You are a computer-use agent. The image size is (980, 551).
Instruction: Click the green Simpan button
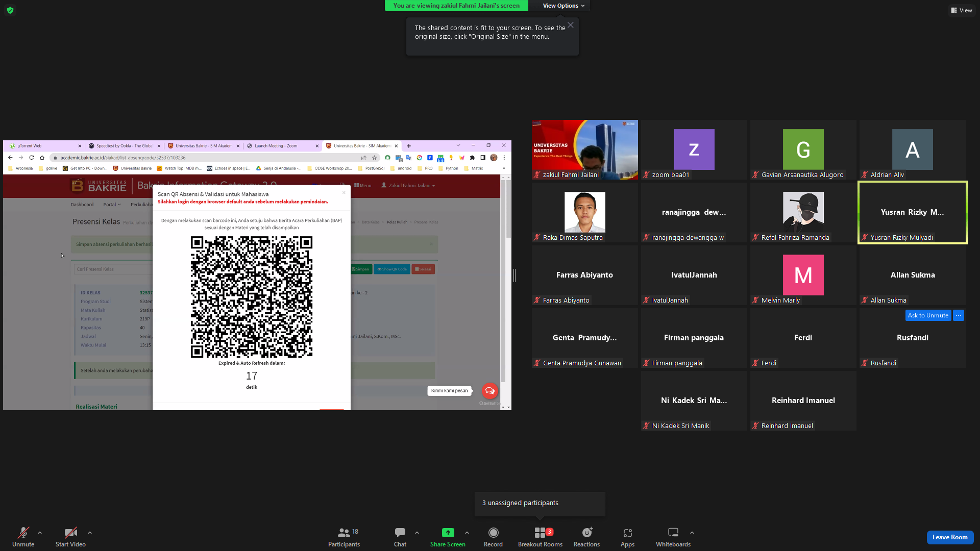360,269
